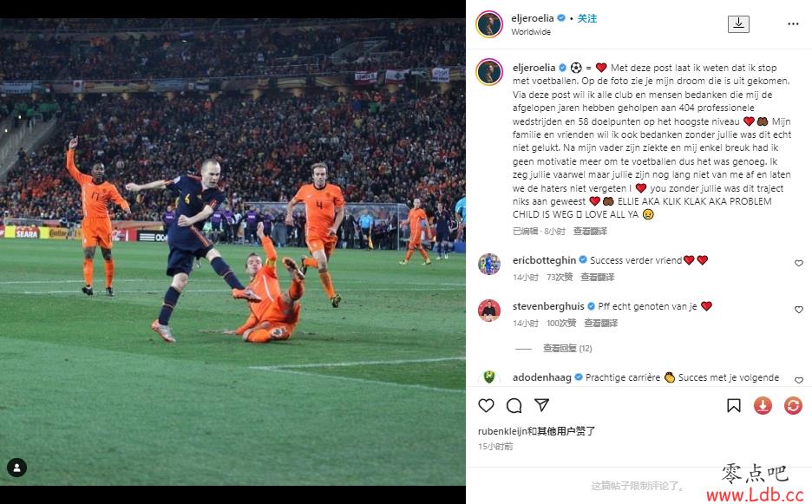812x504 pixels.
Task: Follow eljeroelia with 关注 link
Action: pos(587,18)
